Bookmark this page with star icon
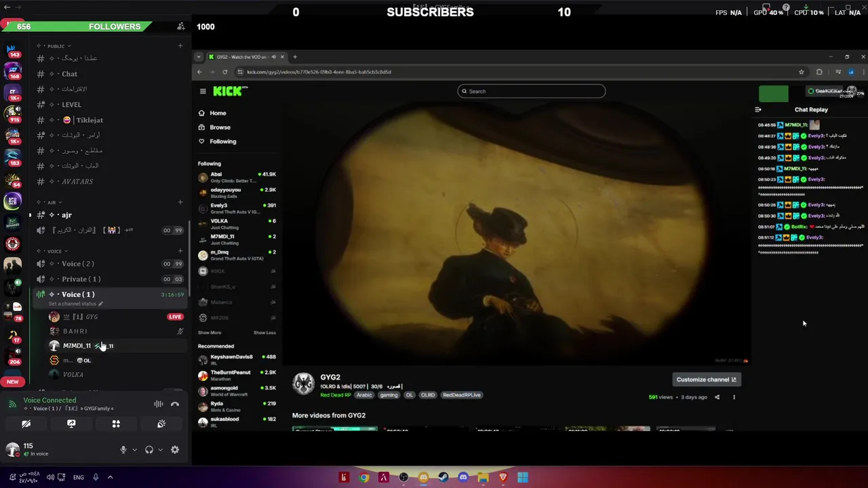Screen dimensions: 868x488 coord(801,72)
